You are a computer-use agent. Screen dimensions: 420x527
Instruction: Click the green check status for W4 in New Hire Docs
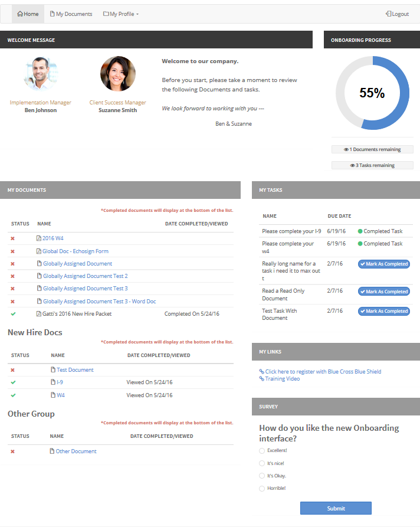coord(13,395)
